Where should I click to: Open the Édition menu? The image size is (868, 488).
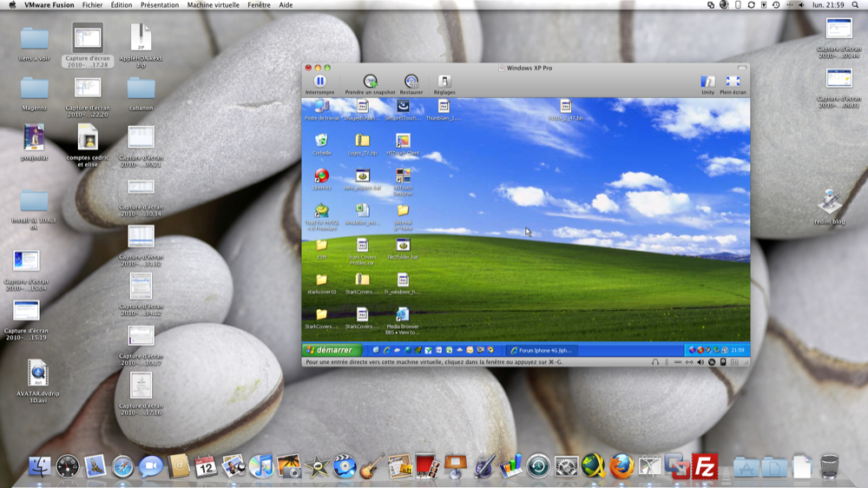coord(122,5)
